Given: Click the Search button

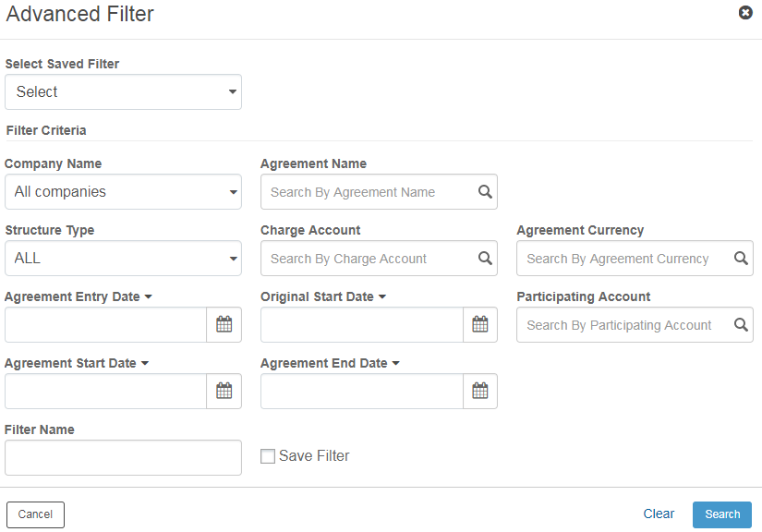Looking at the screenshot, I should pos(721,514).
